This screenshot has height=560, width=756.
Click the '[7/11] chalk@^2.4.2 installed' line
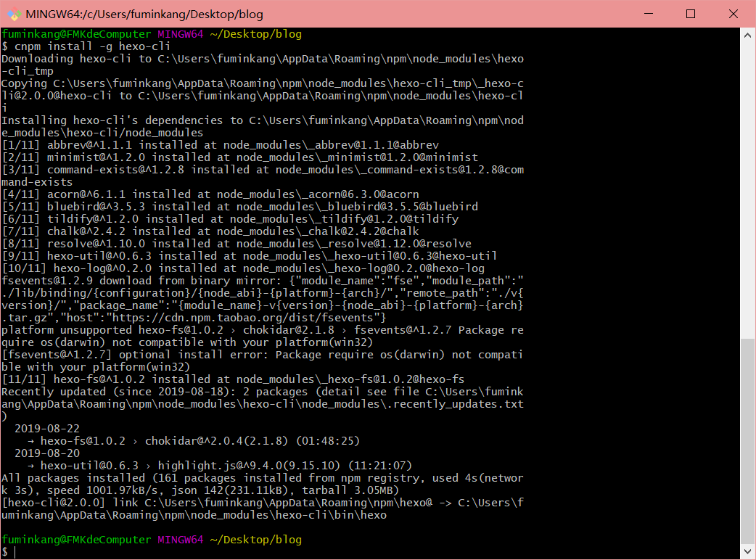tap(210, 231)
